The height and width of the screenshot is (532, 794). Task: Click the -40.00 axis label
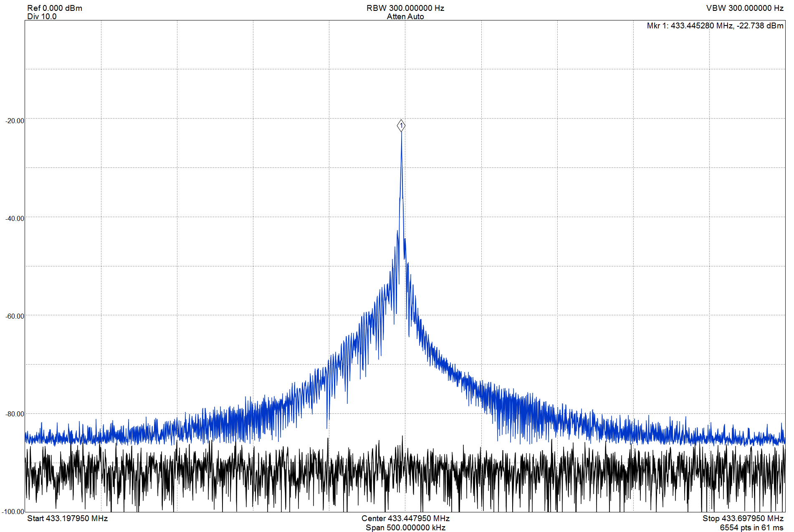pyautogui.click(x=15, y=219)
